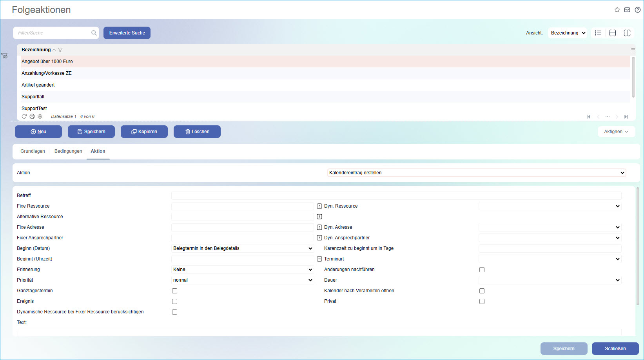Image resolution: width=644 pixels, height=360 pixels.
Task: Open the Bezeichnung column filter icon
Action: (60, 50)
